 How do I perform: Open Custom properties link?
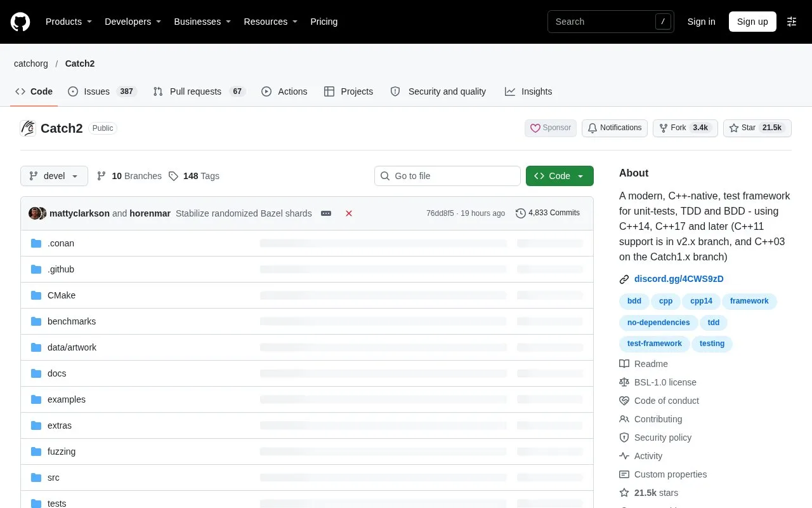pyautogui.click(x=663, y=474)
